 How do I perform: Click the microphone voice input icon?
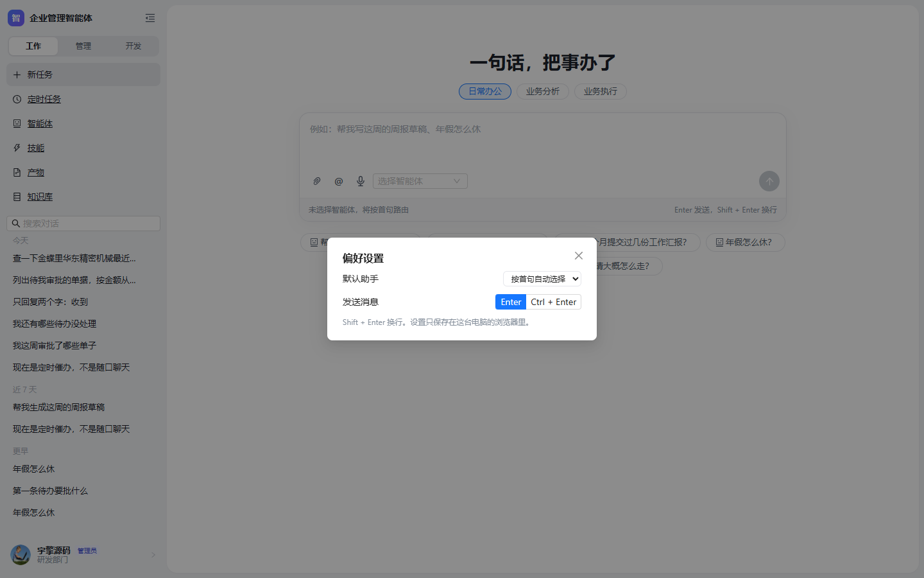point(361,181)
